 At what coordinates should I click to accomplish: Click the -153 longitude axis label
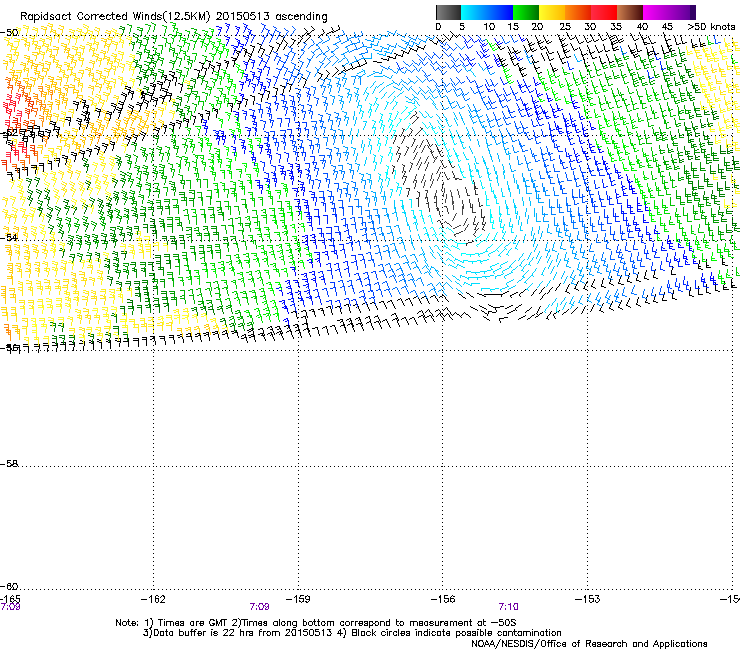[x=588, y=599]
